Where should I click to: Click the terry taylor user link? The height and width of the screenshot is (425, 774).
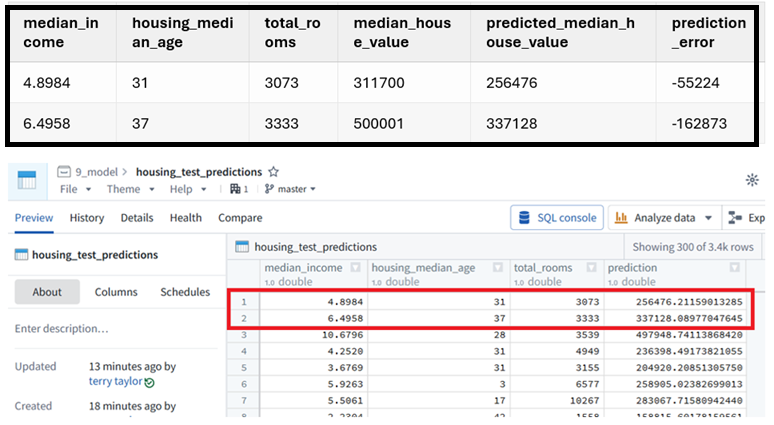click(116, 381)
